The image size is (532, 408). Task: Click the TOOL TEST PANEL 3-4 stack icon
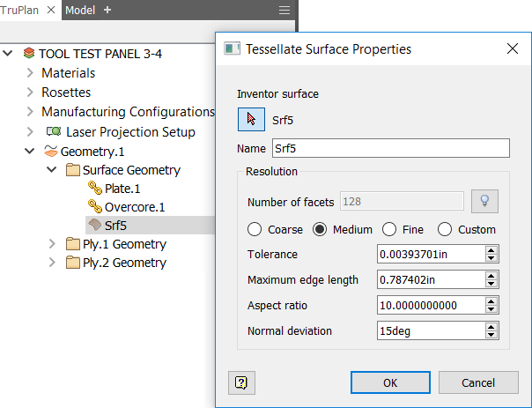click(x=29, y=54)
